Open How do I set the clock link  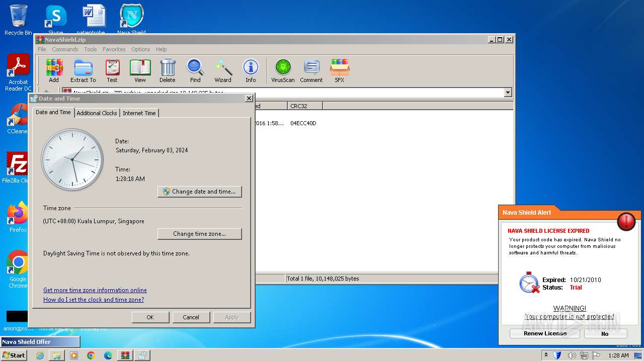tap(94, 300)
